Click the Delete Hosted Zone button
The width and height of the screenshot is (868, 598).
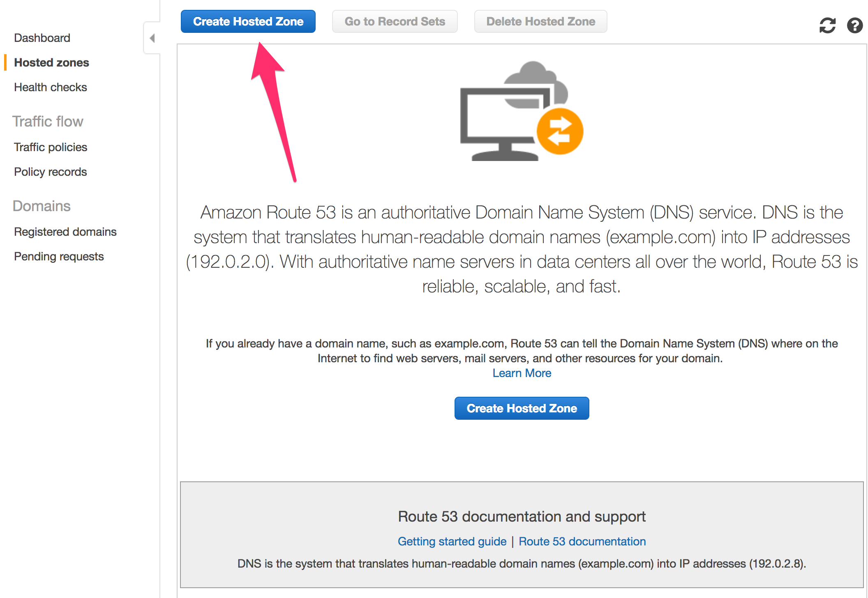click(x=540, y=21)
